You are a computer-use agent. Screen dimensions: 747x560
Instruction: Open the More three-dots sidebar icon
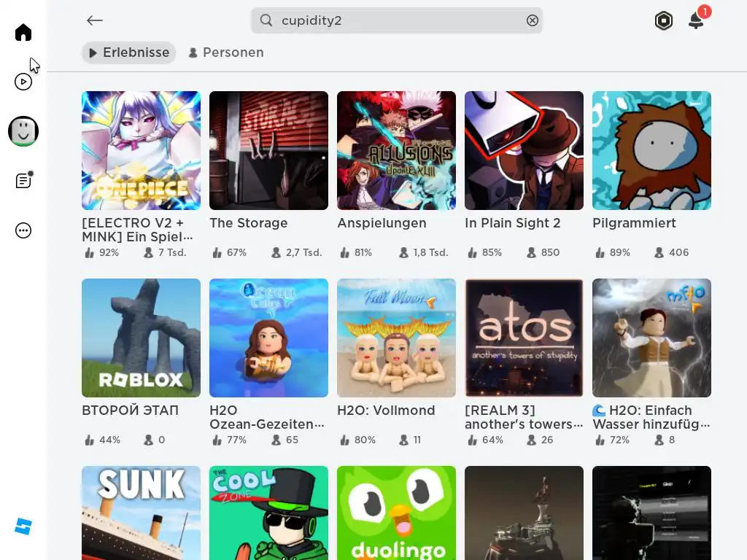(23, 230)
